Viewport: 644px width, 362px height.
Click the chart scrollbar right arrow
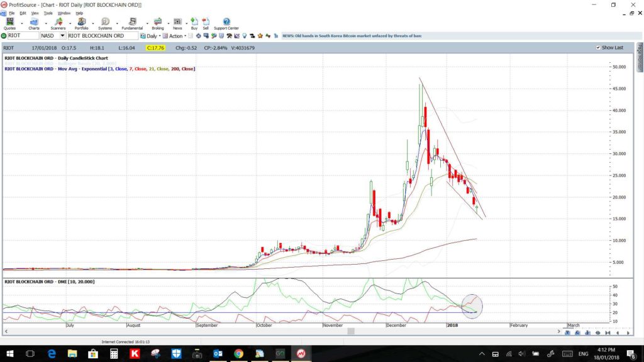click(x=559, y=331)
